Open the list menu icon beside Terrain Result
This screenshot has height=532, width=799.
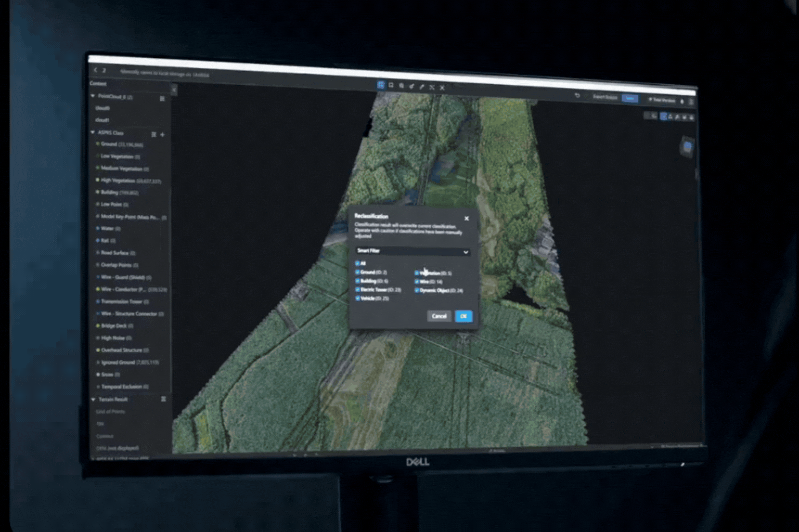(163, 399)
